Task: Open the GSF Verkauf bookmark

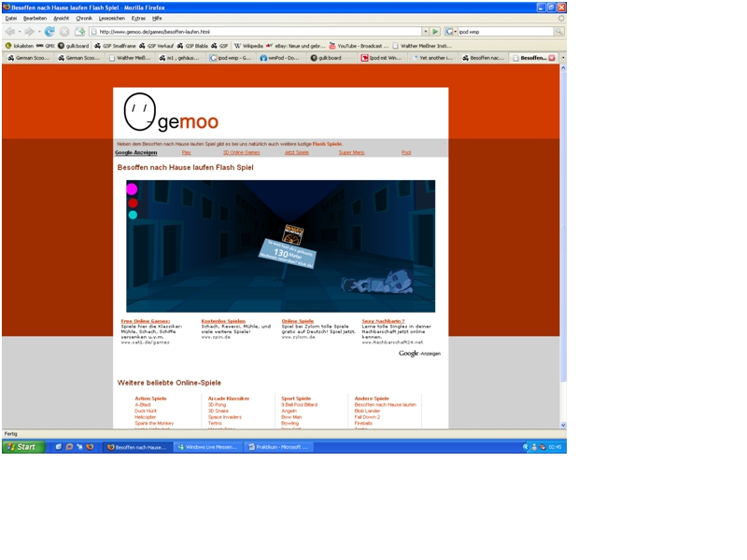Action: tap(156, 46)
